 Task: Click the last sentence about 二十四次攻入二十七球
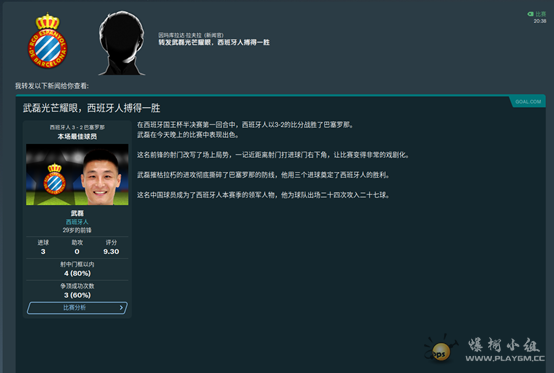(x=263, y=195)
